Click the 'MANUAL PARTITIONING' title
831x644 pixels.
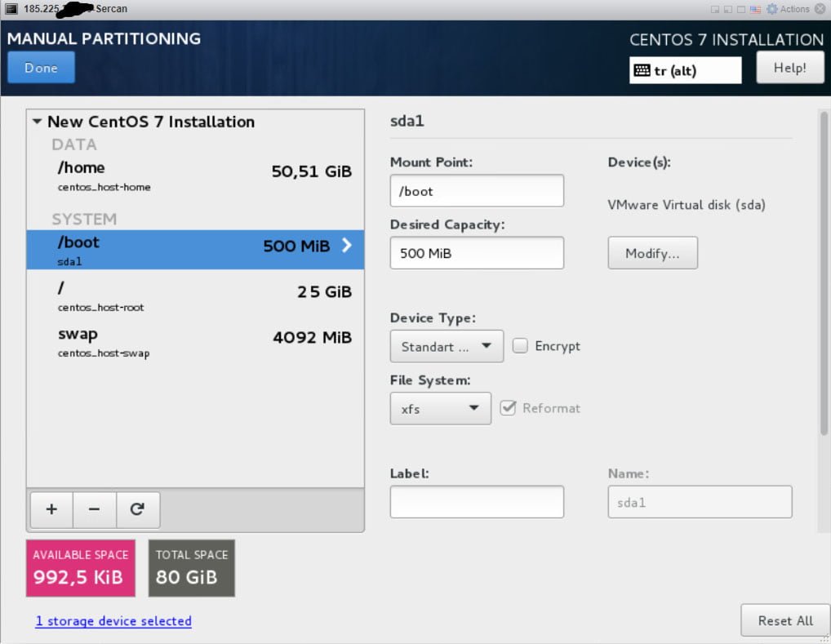pyautogui.click(x=104, y=38)
